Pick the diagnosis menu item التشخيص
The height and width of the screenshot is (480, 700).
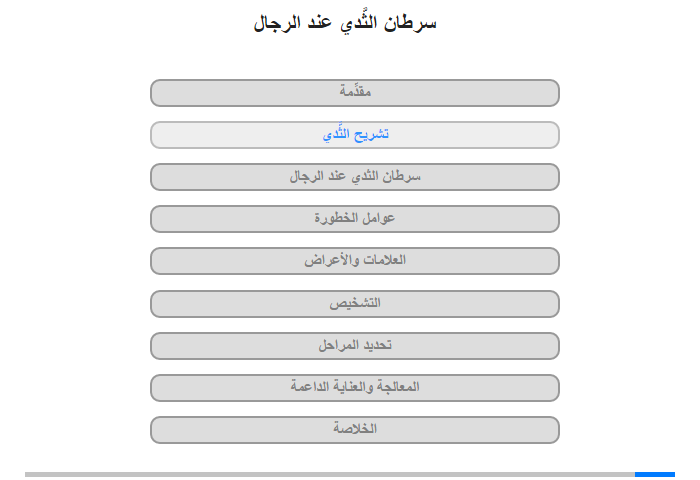tap(355, 304)
